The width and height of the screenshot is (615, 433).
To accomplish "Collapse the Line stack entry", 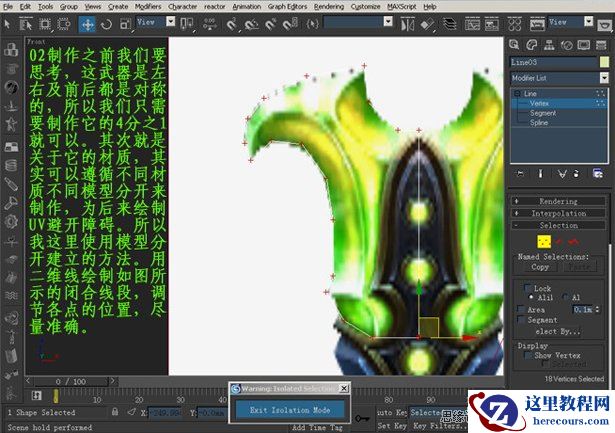I will 517,94.
